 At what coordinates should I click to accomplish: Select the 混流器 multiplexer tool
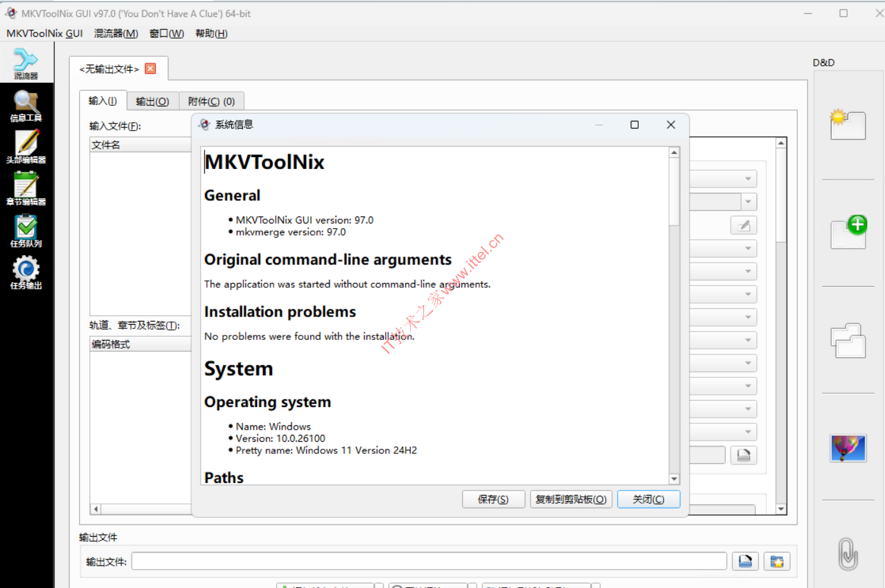pyautogui.click(x=26, y=64)
